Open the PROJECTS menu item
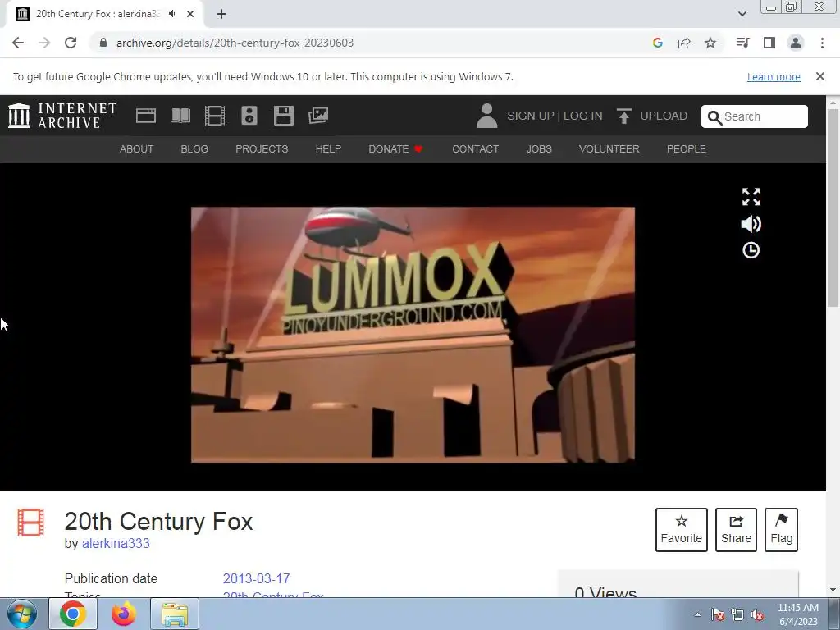The width and height of the screenshot is (840, 630). (x=262, y=149)
